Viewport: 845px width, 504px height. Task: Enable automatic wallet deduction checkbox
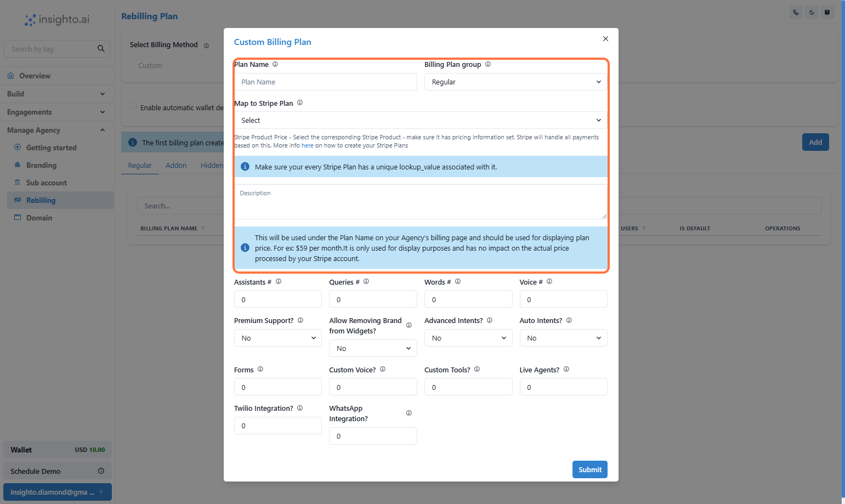pyautogui.click(x=133, y=105)
